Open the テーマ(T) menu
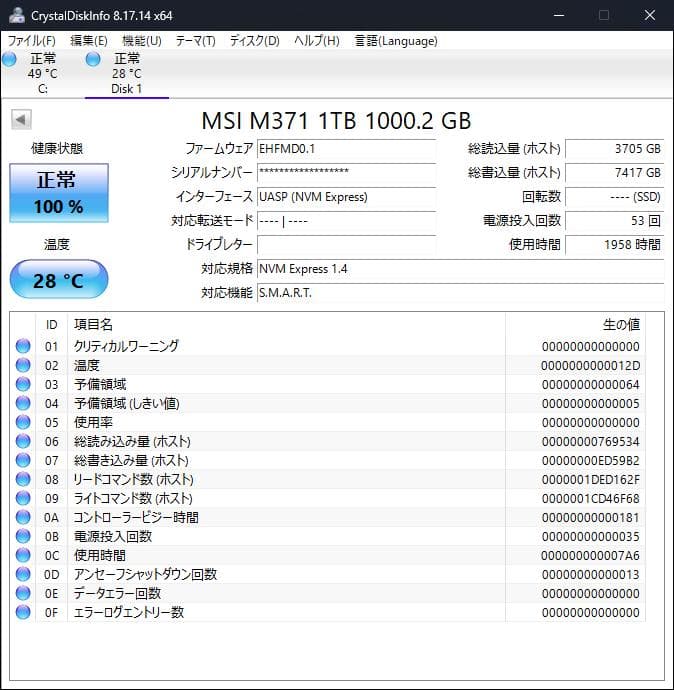Screen dimensions: 674x690 point(195,41)
